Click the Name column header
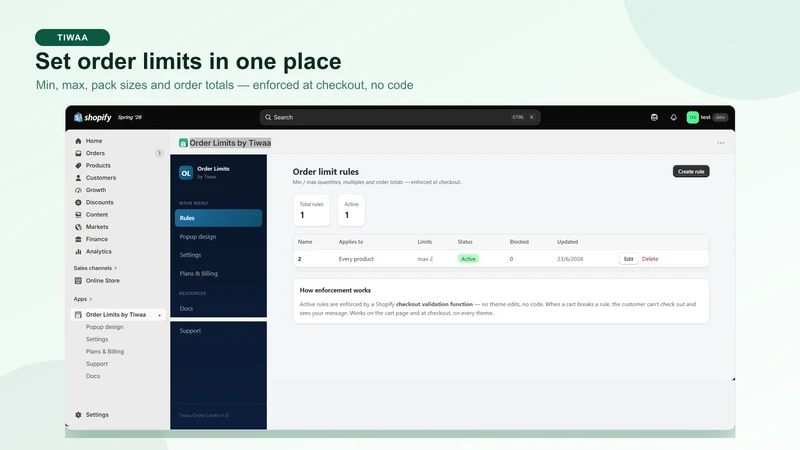Viewport: 800px width, 450px height. (x=305, y=242)
